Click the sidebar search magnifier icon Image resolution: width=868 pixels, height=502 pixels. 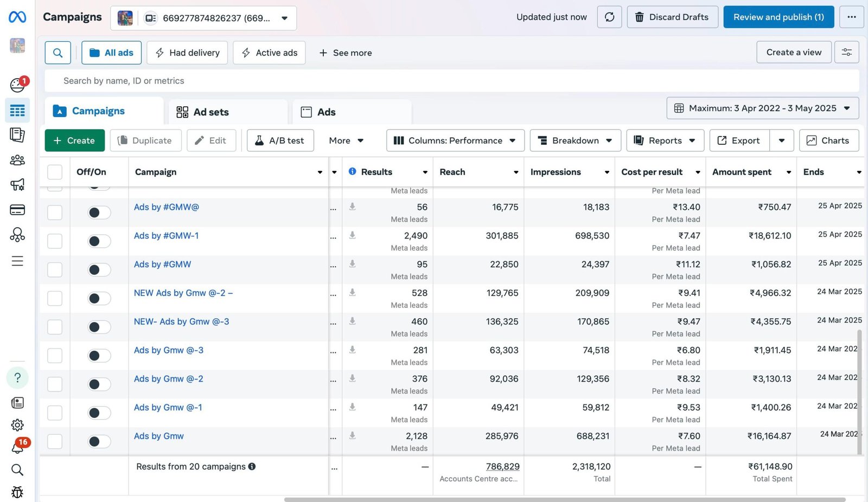pos(17,469)
